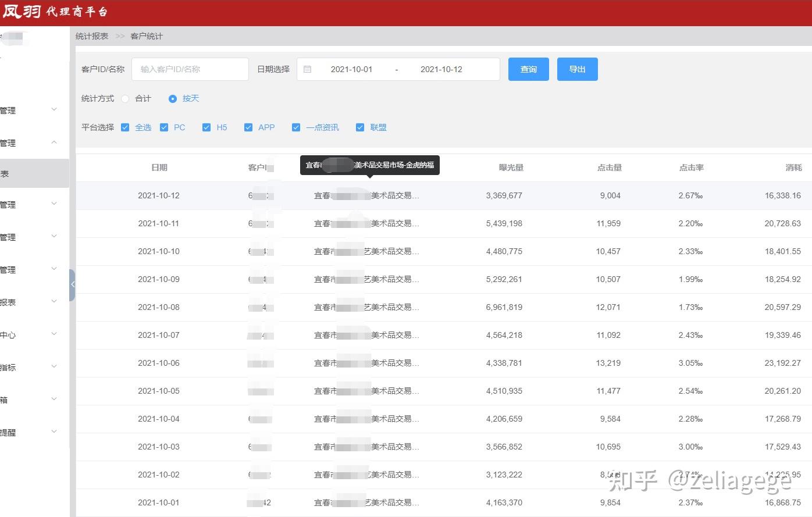Image resolution: width=812 pixels, height=517 pixels.
Task: Click the 查询 search button
Action: (x=529, y=69)
